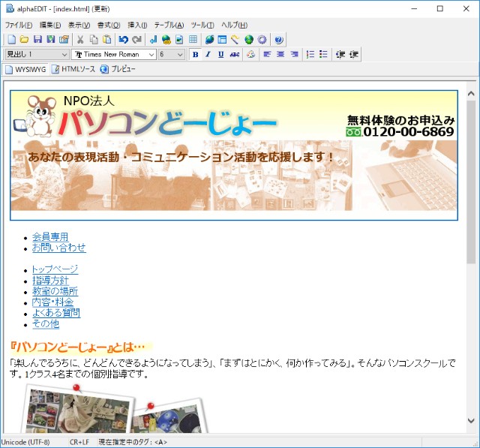Toggle italic formatting

coord(208,54)
